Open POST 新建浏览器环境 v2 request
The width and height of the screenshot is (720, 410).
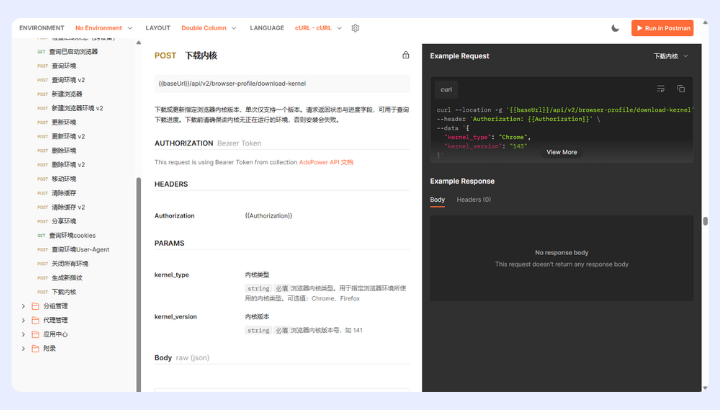(x=70, y=108)
